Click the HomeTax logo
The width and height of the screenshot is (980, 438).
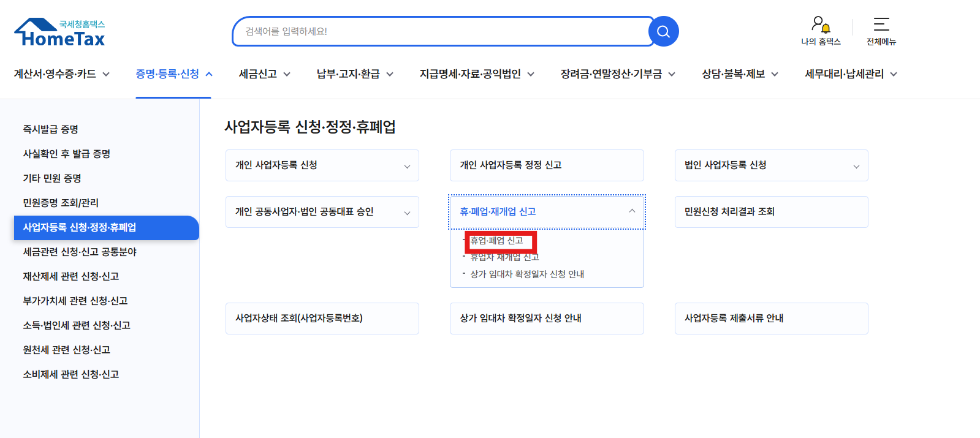coord(59,32)
